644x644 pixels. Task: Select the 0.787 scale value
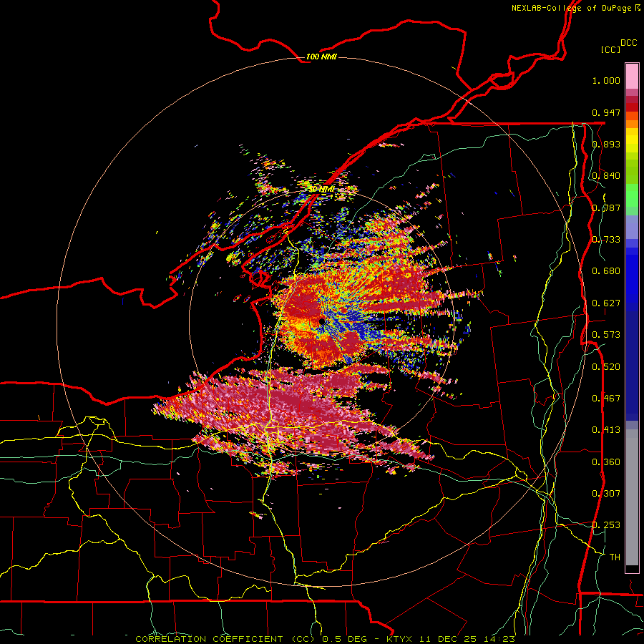pyautogui.click(x=606, y=208)
